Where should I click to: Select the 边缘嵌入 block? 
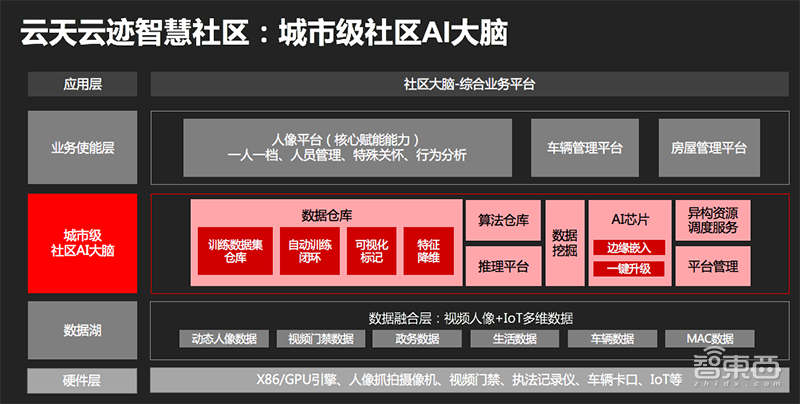(629, 247)
